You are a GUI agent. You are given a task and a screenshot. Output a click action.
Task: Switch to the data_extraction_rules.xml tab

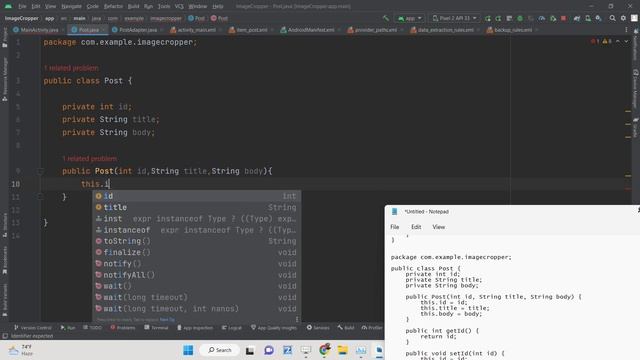point(445,30)
